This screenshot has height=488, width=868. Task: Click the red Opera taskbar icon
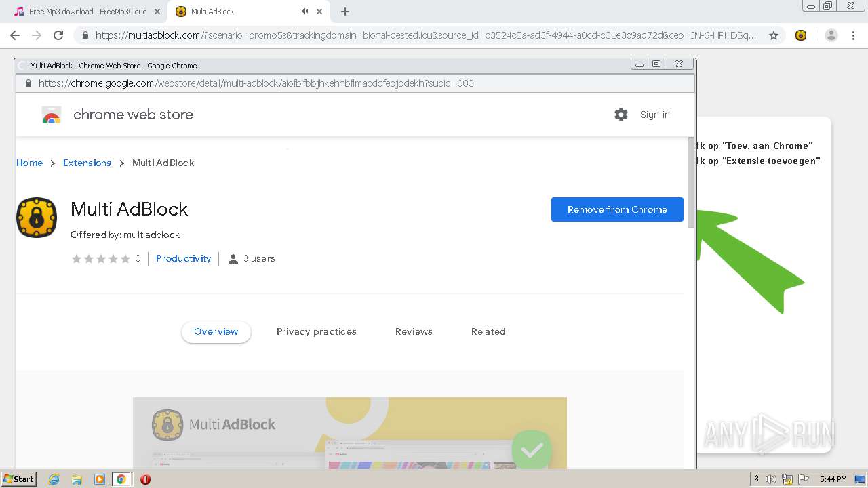pyautogui.click(x=145, y=479)
